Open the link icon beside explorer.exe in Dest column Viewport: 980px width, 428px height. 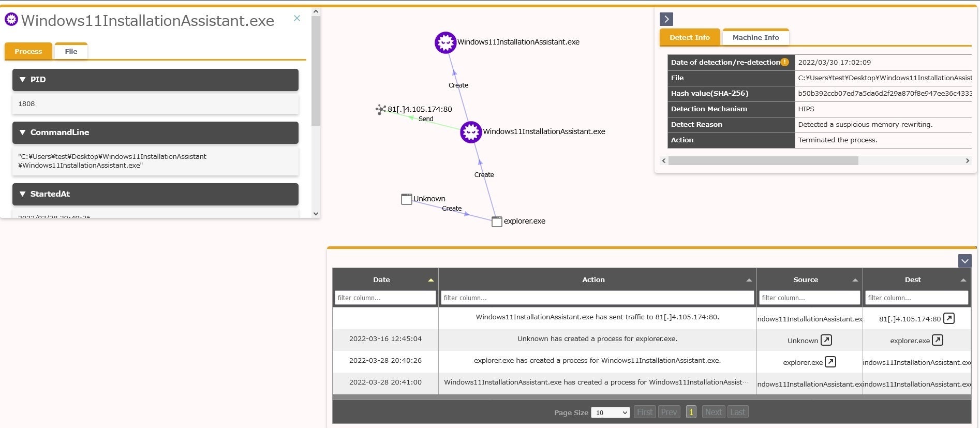click(x=938, y=340)
